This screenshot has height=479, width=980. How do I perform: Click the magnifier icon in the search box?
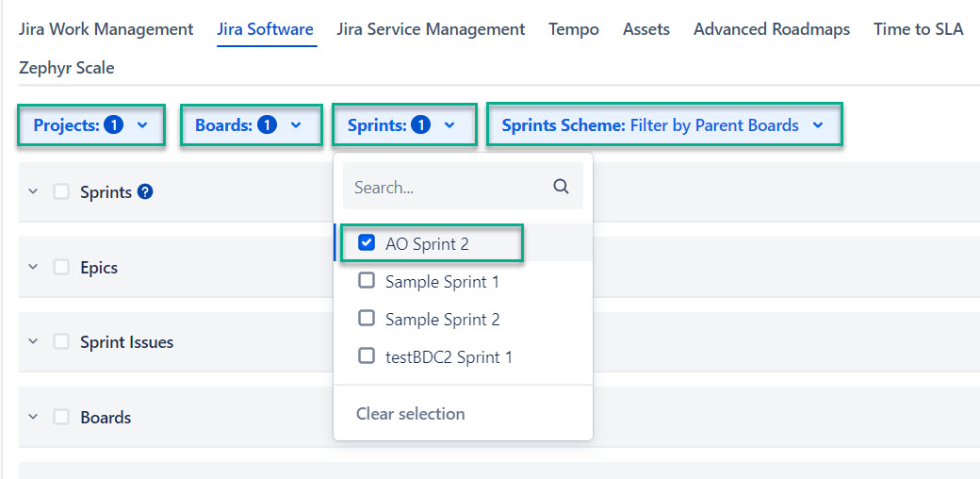[561, 187]
